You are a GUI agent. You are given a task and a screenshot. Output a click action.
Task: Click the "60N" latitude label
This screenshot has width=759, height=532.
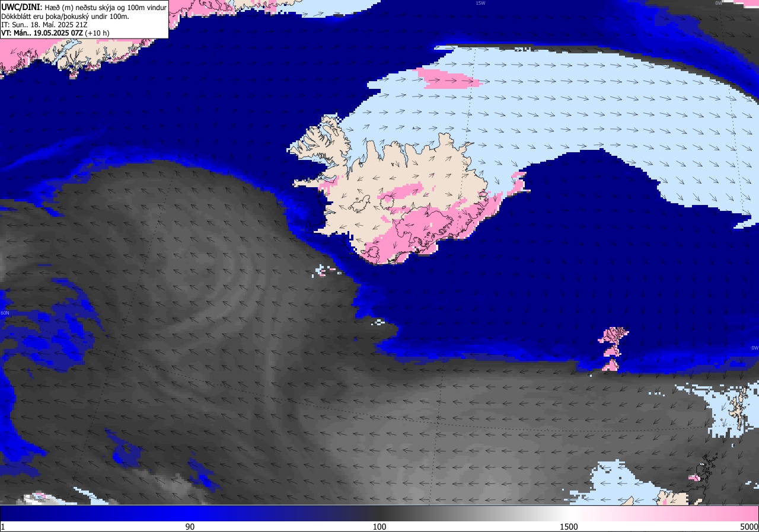(5, 313)
